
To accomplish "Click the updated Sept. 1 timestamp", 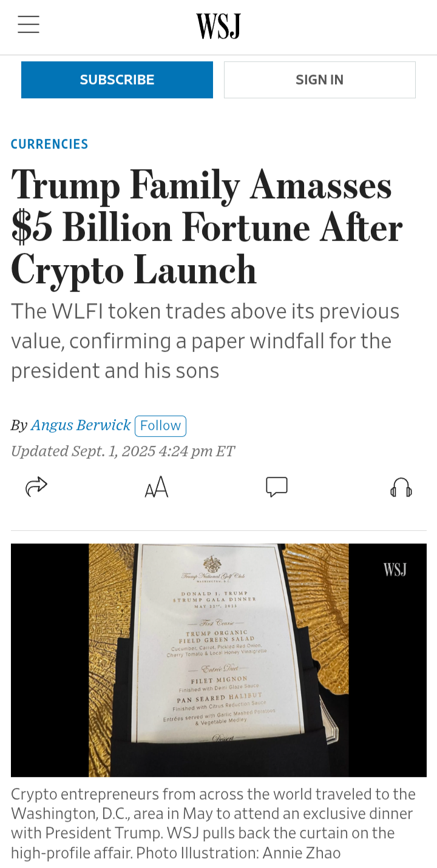I will click(123, 451).
